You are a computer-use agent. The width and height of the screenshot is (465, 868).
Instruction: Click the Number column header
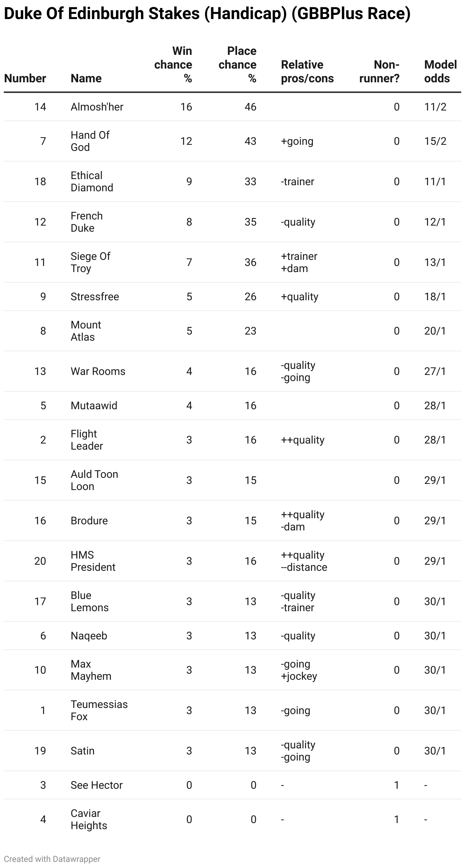coord(25,78)
